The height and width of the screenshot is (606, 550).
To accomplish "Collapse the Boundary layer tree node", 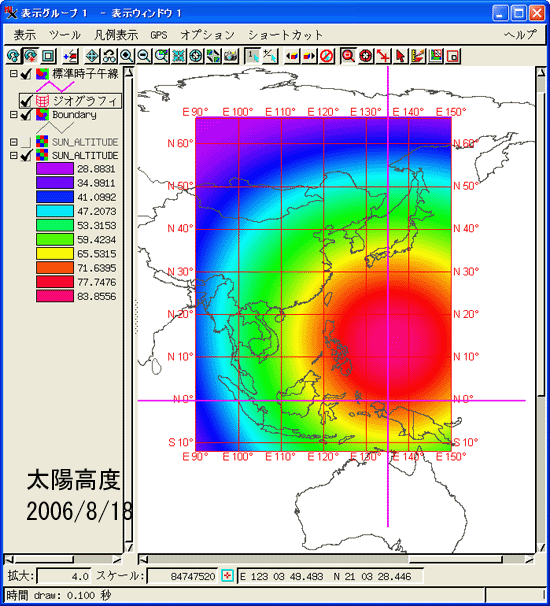I will pos(14,114).
